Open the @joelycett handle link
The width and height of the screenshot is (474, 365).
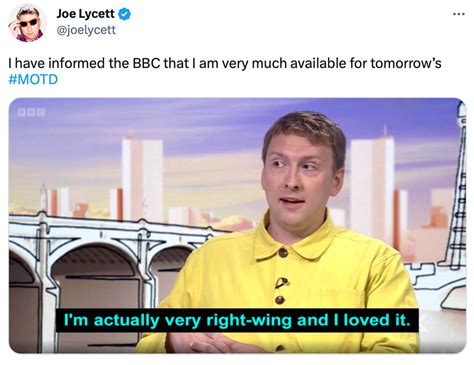pyautogui.click(x=86, y=30)
